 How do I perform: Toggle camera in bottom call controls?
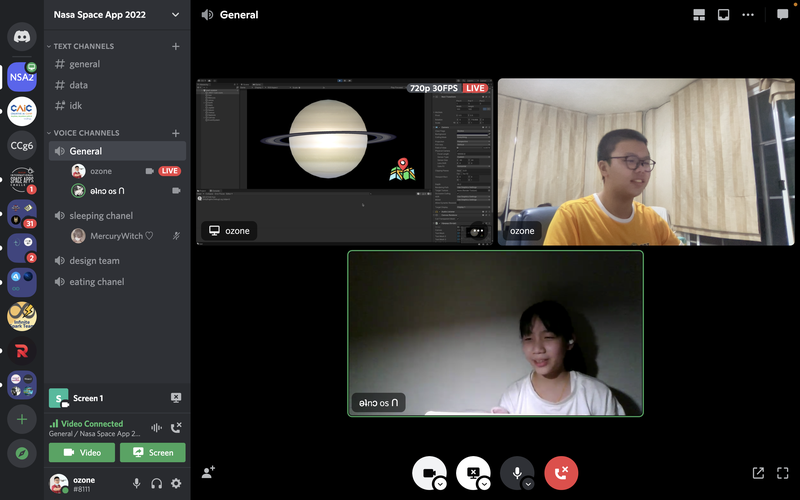point(428,472)
